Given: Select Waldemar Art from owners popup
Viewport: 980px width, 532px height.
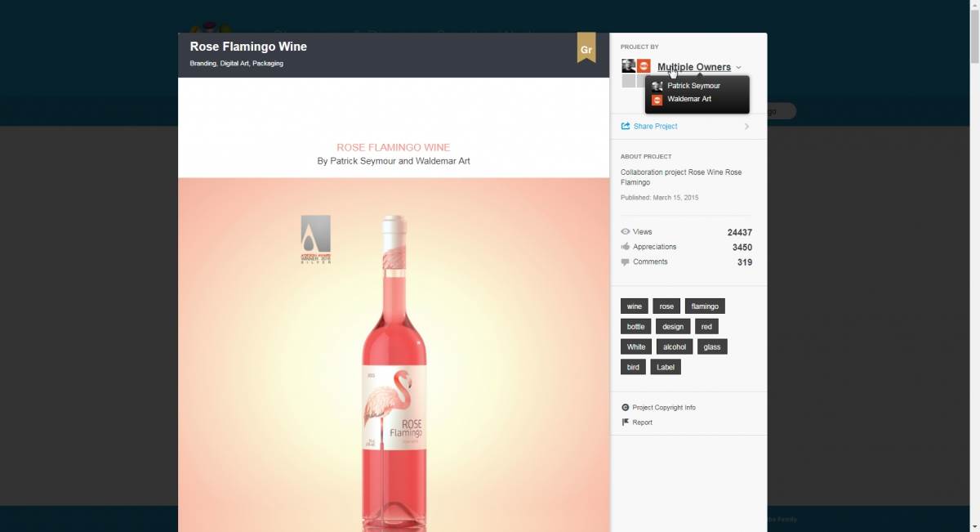Looking at the screenshot, I should point(688,99).
